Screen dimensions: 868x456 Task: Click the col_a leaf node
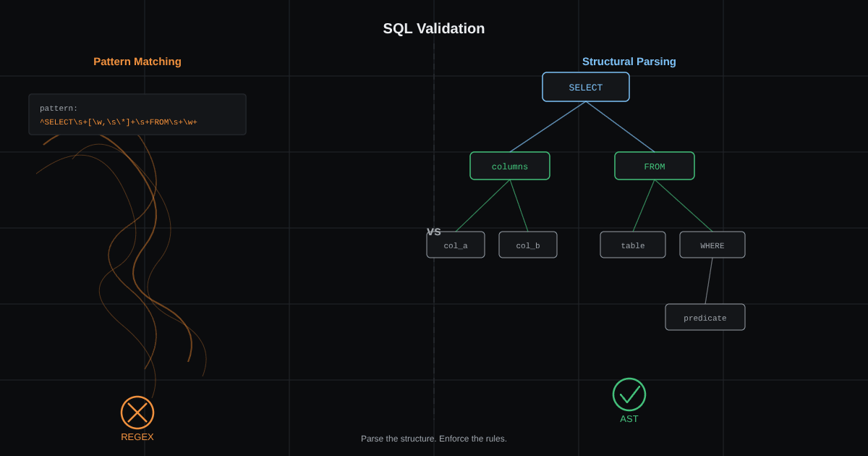point(456,245)
